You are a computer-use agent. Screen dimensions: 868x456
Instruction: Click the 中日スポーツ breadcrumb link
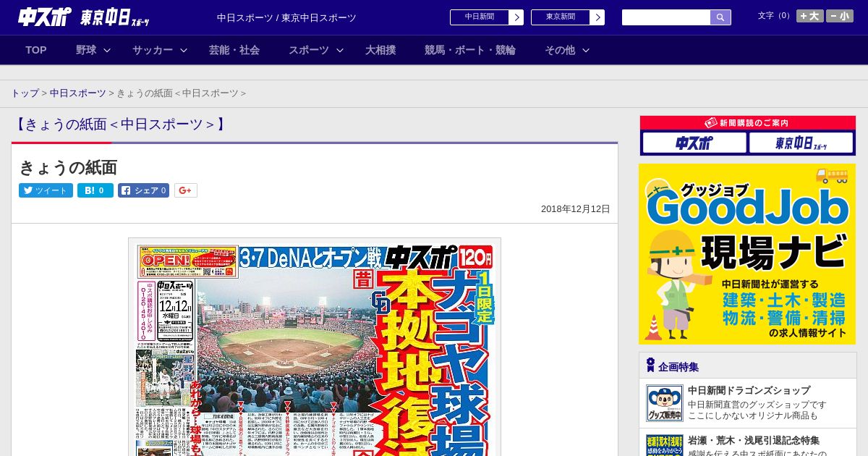click(78, 93)
